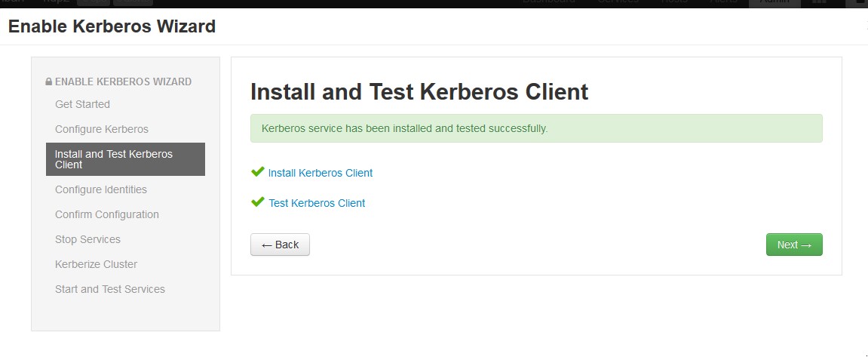Open the Install Kerberos Client task link
The image size is (868, 357).
pos(321,173)
